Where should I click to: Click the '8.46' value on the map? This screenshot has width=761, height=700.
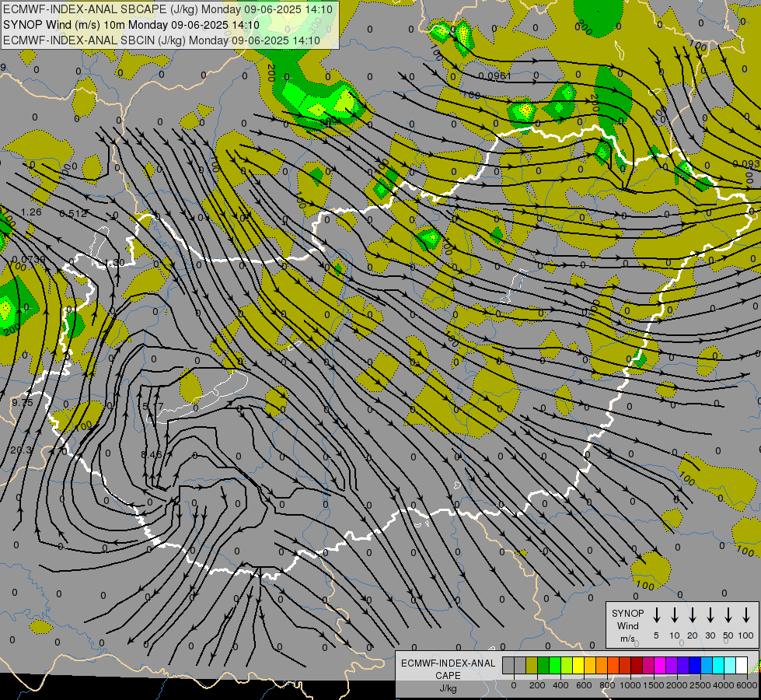(x=152, y=455)
